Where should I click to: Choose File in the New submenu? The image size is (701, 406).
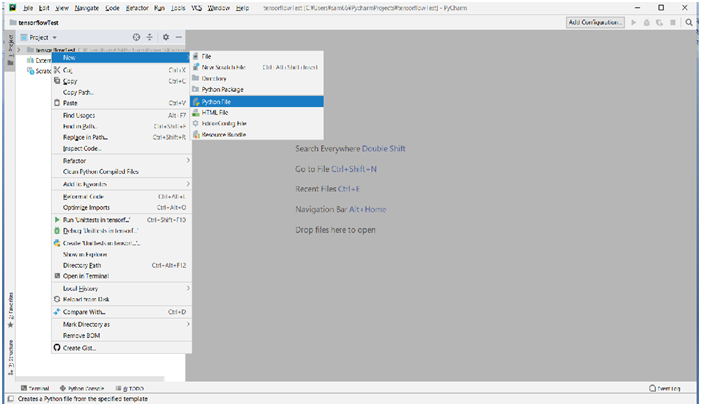coord(257,56)
